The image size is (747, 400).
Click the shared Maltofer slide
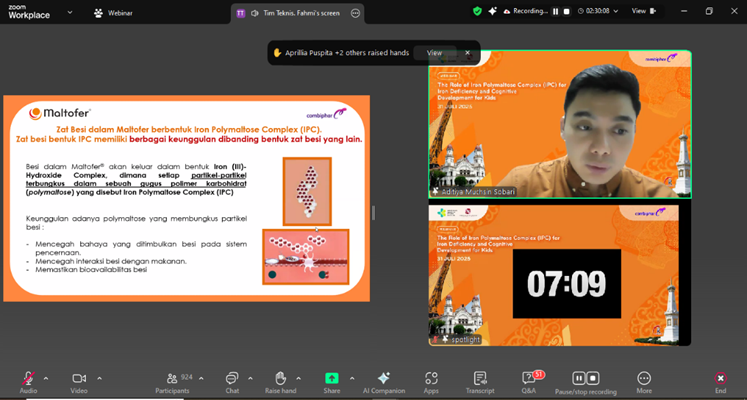[187, 199]
